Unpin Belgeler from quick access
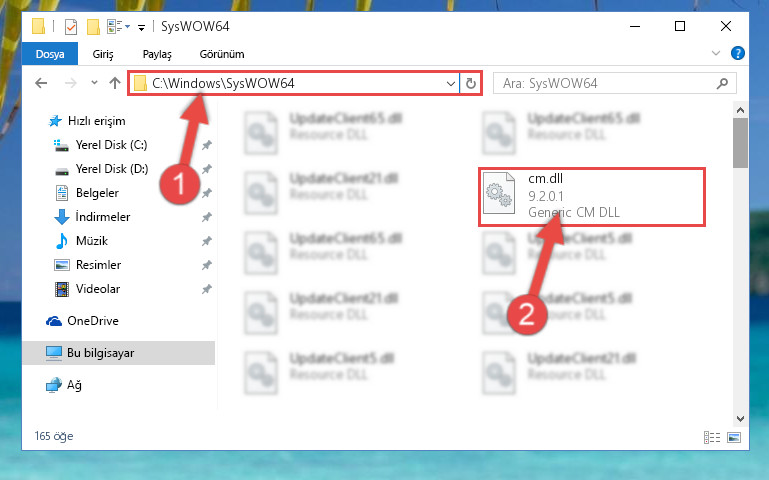The image size is (769, 480). [x=207, y=193]
